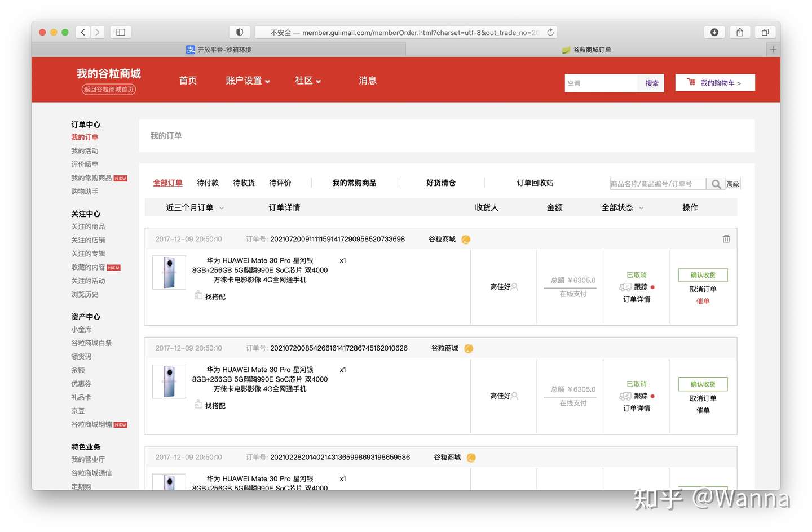Image resolution: width=812 pixels, height=532 pixels.
Task: Show all tabs overview icon
Action: coord(765,32)
